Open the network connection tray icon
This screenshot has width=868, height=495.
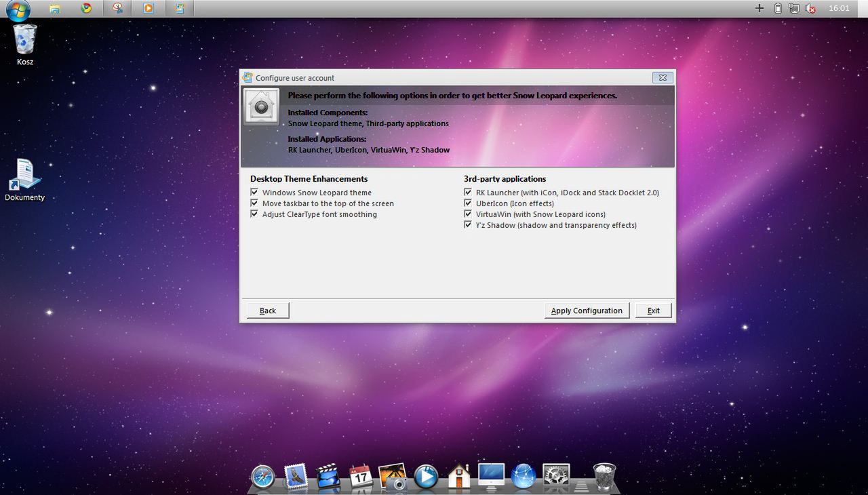click(793, 8)
